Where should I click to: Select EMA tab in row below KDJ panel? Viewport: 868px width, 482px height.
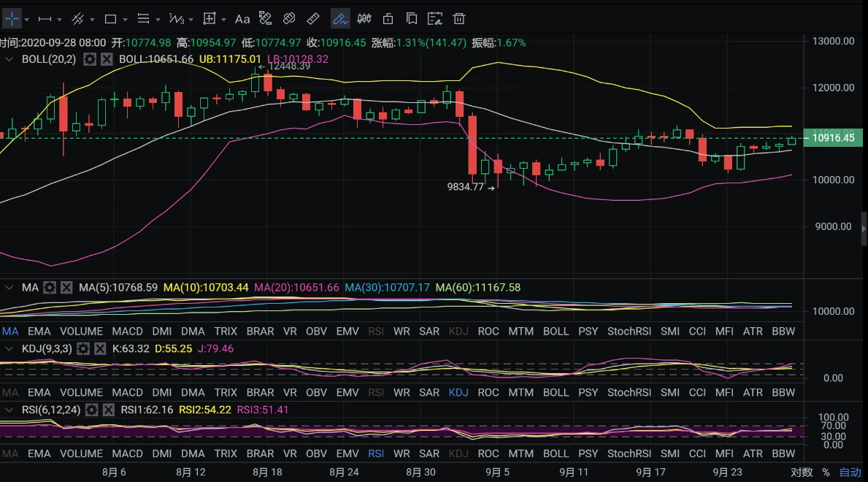[39, 392]
